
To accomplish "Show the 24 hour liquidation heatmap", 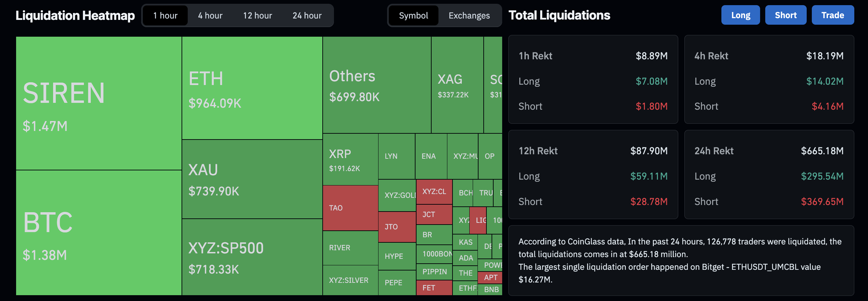I will [x=307, y=15].
